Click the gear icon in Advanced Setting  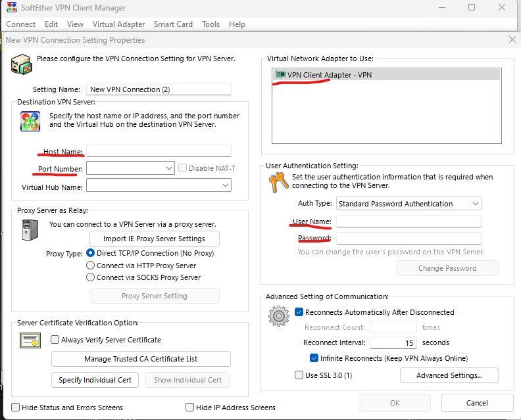(278, 316)
